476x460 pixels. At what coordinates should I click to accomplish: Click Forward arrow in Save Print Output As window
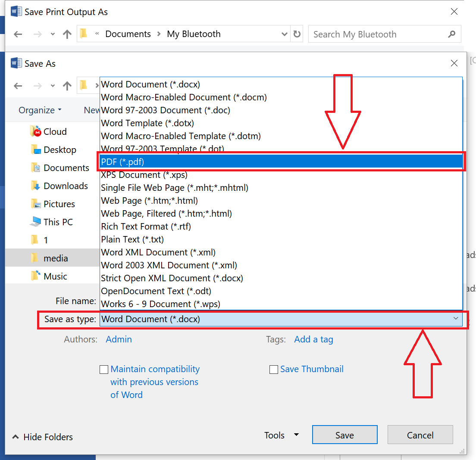click(38, 34)
